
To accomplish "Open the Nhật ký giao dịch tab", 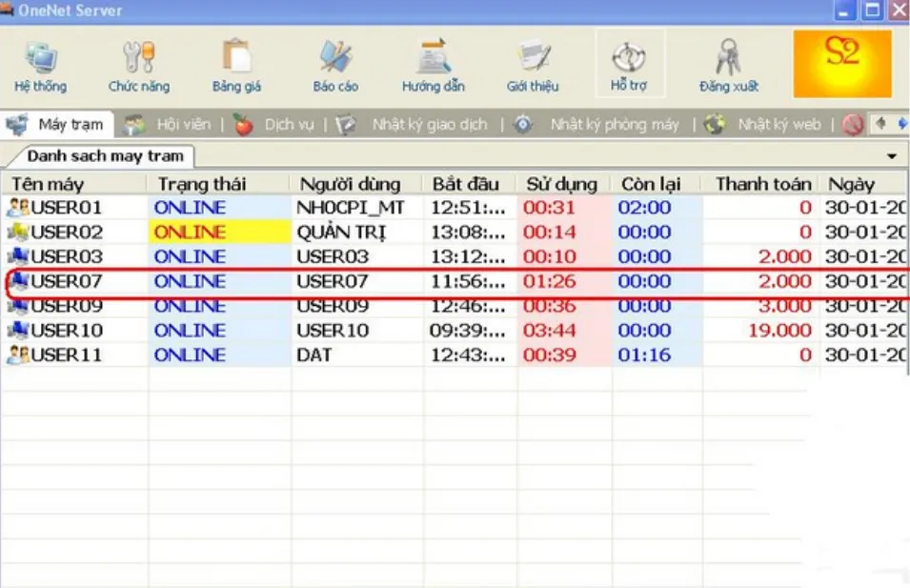I will coord(429,125).
